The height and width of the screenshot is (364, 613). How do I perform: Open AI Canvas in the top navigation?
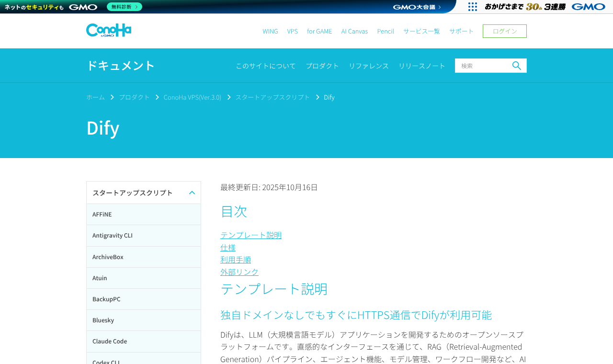[354, 31]
